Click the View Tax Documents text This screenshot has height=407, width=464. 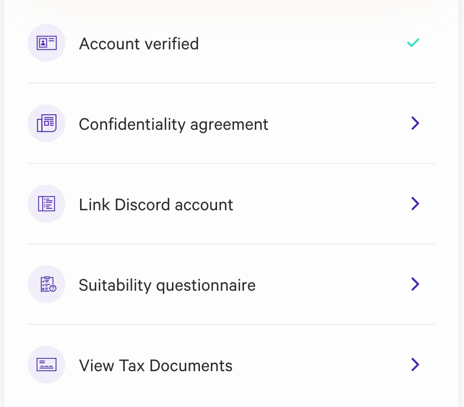coord(156,365)
